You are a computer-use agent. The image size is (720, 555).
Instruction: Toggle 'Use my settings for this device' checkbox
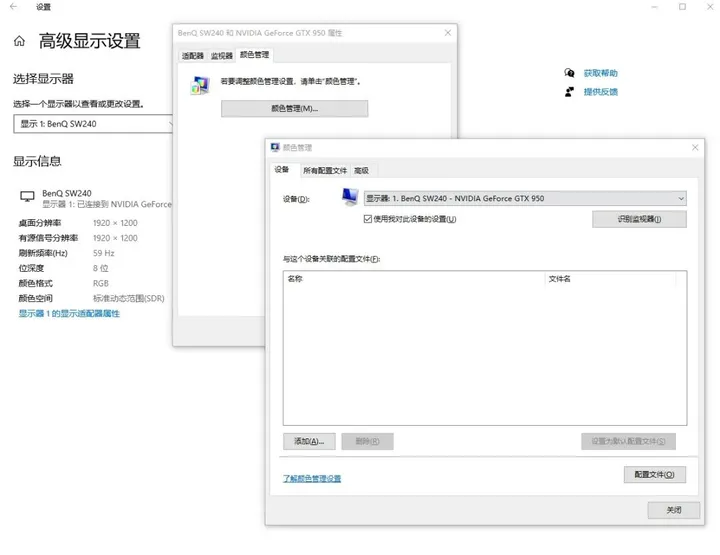tap(368, 219)
